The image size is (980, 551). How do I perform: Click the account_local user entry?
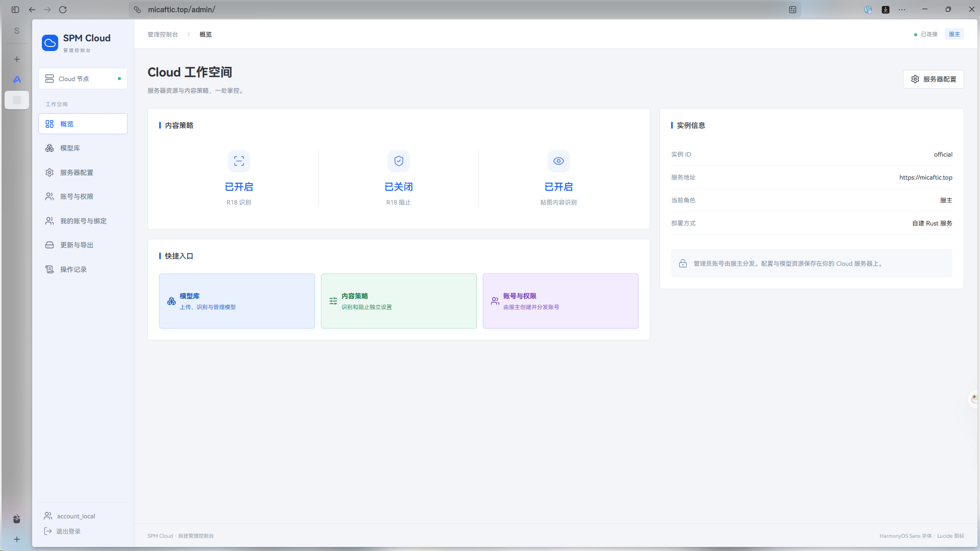tap(69, 516)
